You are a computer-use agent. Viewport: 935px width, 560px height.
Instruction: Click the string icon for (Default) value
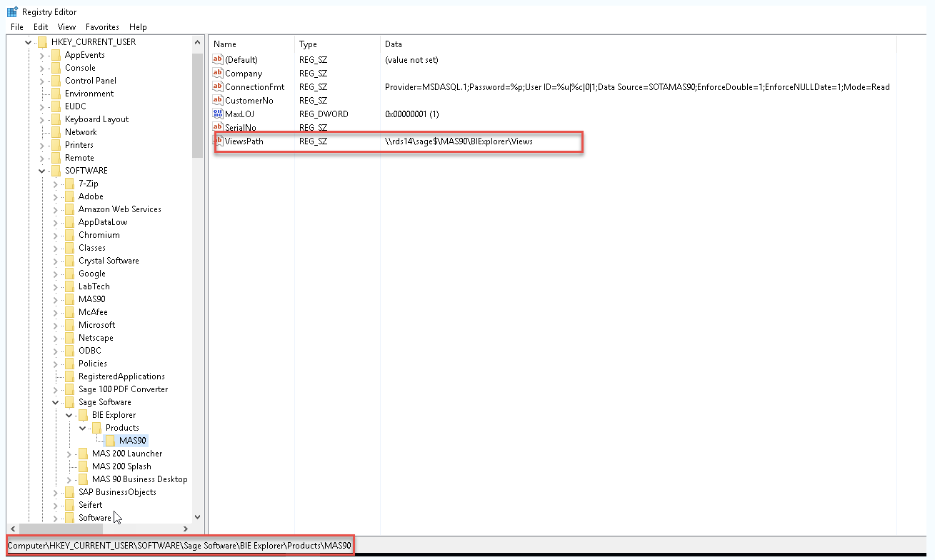pyautogui.click(x=218, y=60)
